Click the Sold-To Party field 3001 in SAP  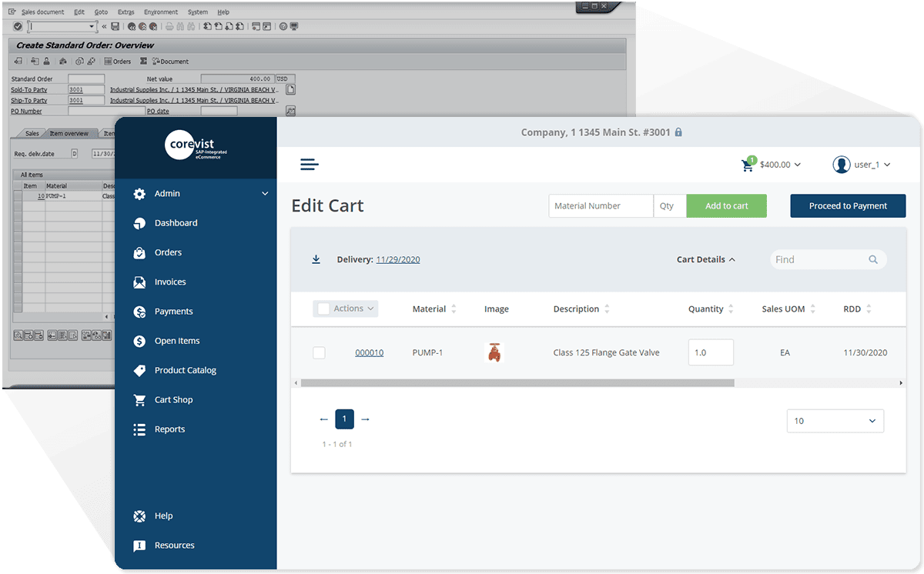86,90
